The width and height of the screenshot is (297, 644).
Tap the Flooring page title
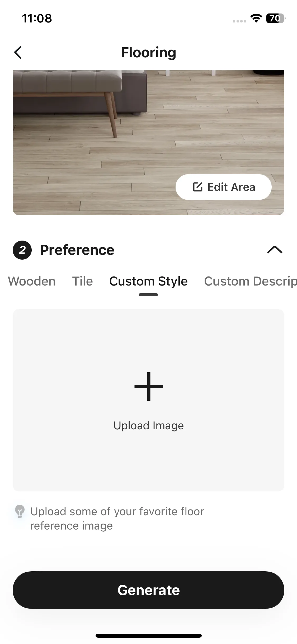pos(148,52)
